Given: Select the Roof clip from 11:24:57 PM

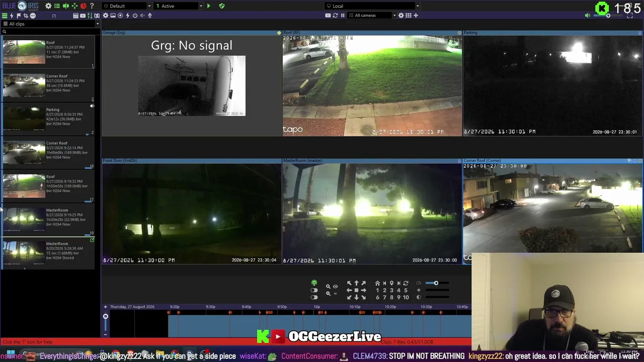Looking at the screenshot, I should 48,52.
